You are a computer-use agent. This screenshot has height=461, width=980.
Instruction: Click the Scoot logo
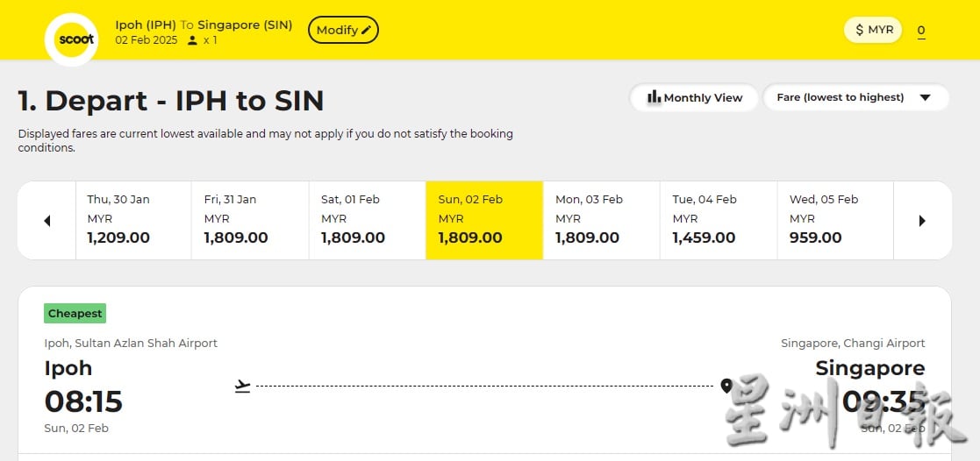pos(71,39)
